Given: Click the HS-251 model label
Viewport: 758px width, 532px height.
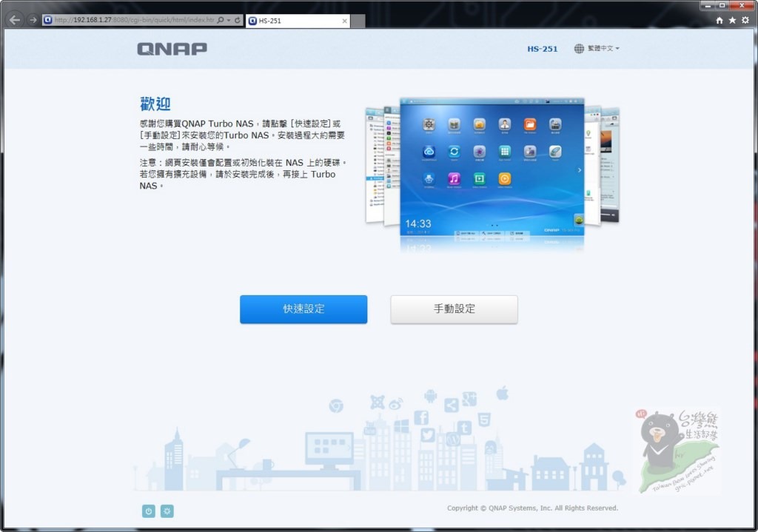Looking at the screenshot, I should point(542,49).
